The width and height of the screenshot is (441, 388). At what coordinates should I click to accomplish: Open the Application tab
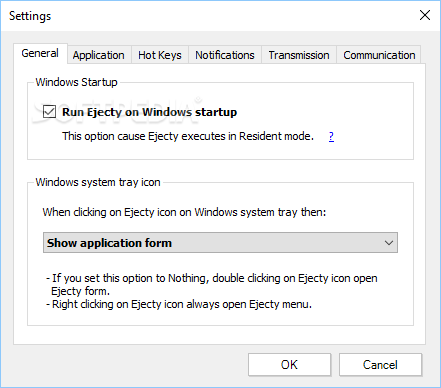click(99, 55)
